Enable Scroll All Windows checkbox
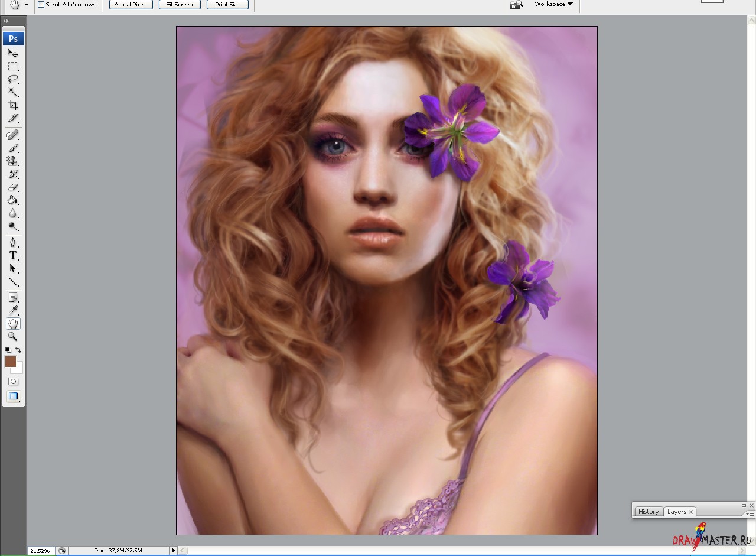Image resolution: width=756 pixels, height=556 pixels. pyautogui.click(x=41, y=5)
